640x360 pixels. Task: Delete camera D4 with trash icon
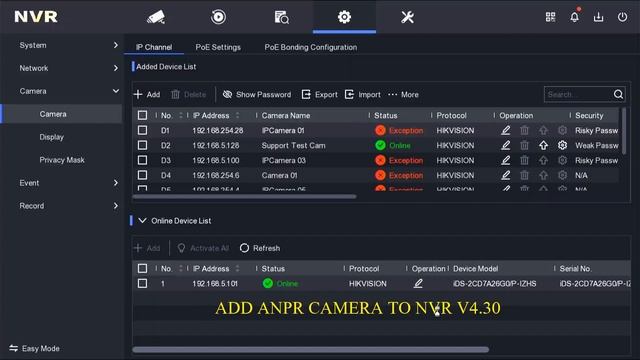pyautogui.click(x=524, y=175)
